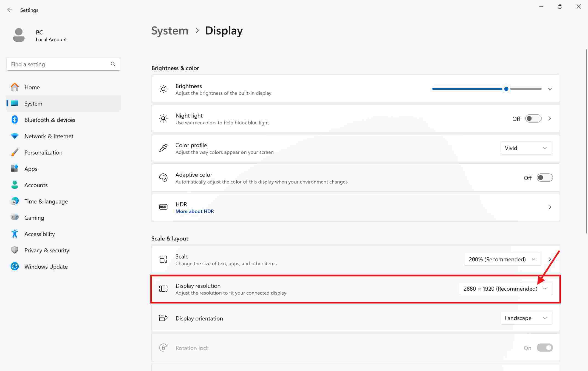Drag the Brightness slider left

505,89
